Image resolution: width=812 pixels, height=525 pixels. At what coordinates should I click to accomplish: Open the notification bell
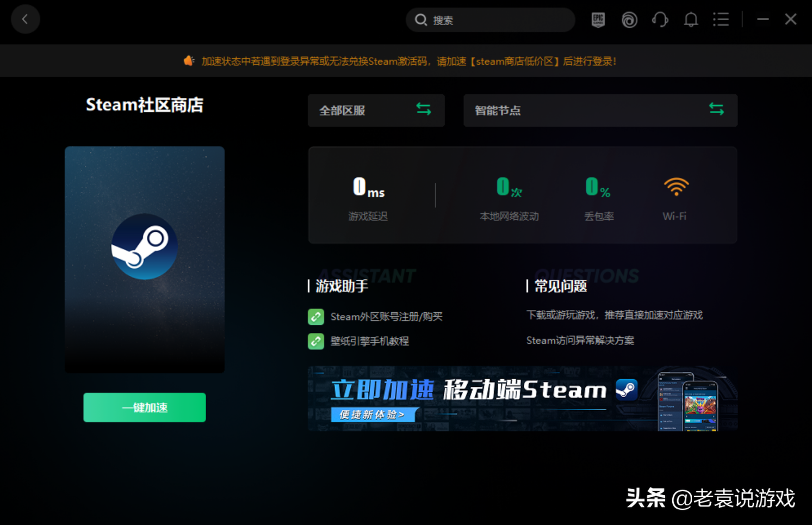(691, 20)
